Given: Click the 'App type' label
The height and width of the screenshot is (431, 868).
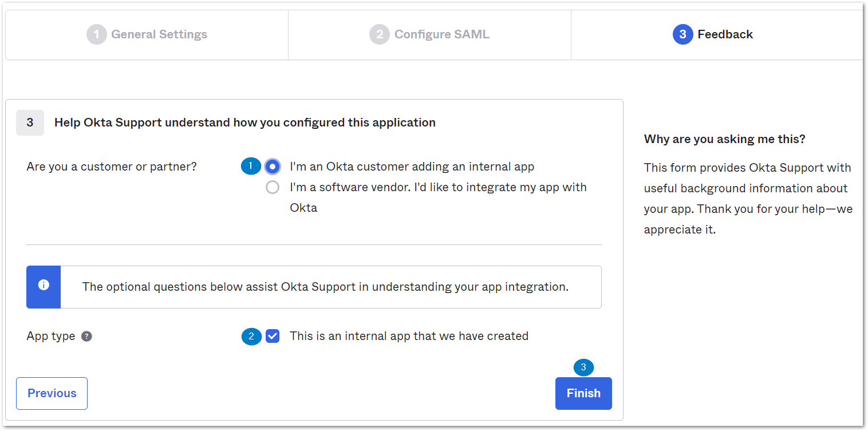Looking at the screenshot, I should pyautogui.click(x=51, y=336).
